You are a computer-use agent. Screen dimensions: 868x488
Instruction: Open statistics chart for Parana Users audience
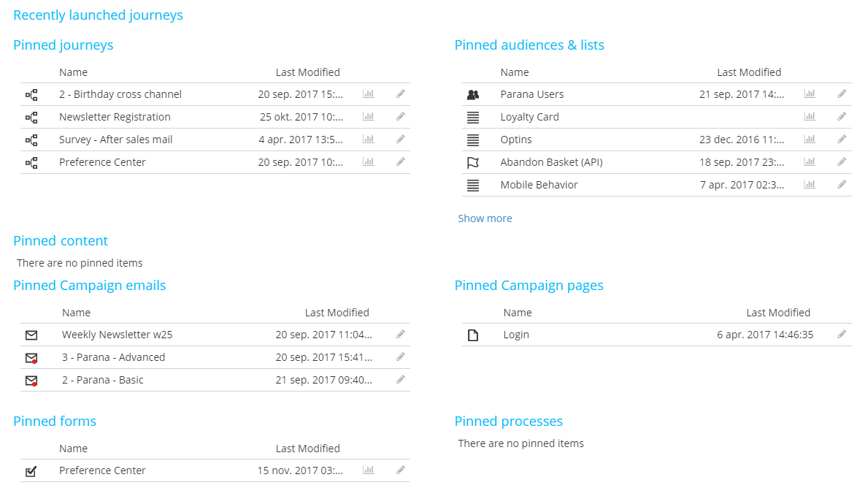[809, 94]
